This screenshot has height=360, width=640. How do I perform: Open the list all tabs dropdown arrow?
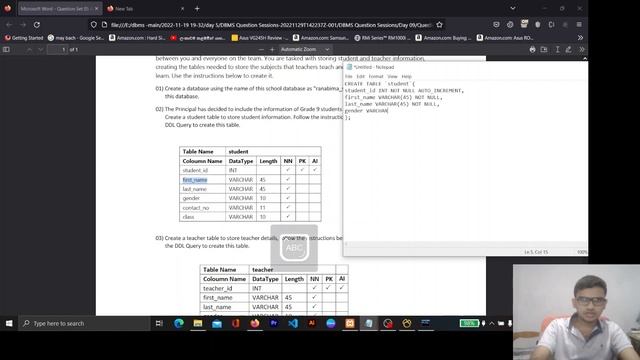pos(513,8)
